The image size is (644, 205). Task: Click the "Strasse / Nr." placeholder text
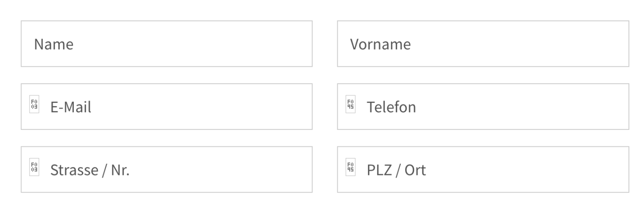(89, 170)
